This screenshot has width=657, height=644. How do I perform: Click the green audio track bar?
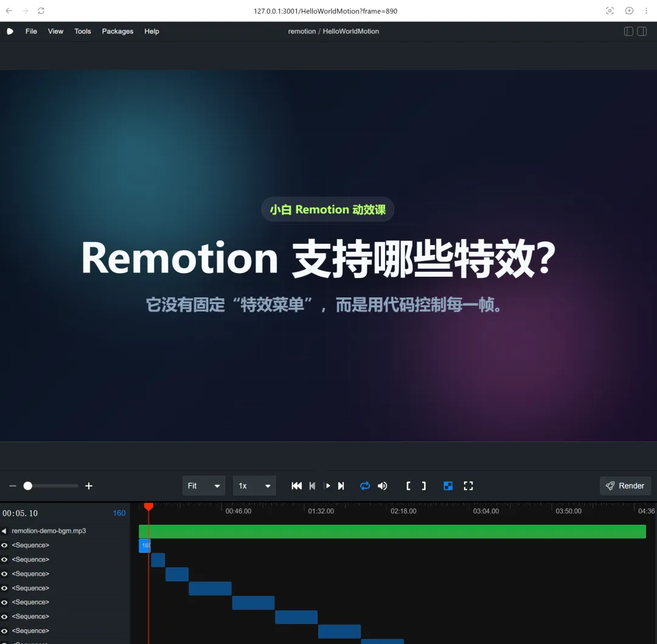pyautogui.click(x=392, y=531)
